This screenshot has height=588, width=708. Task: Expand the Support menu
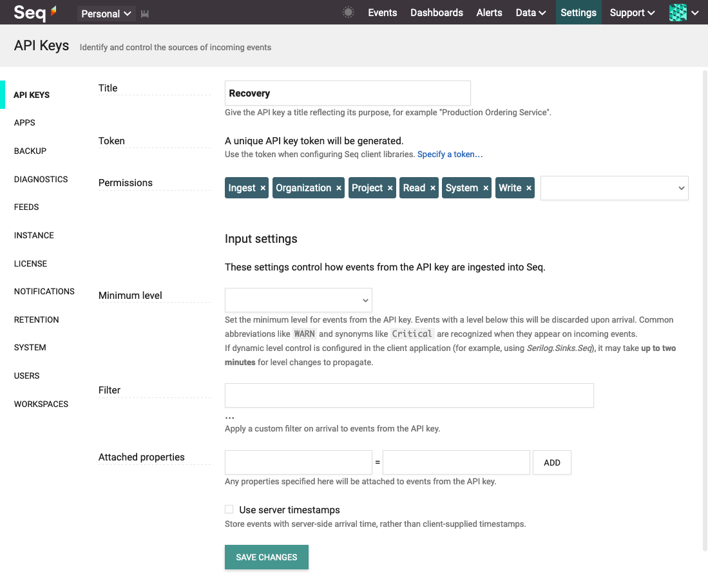(632, 13)
